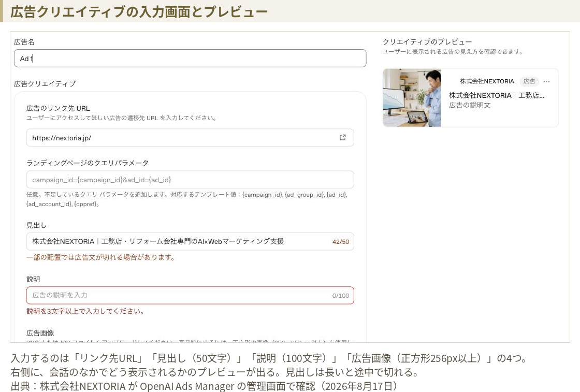Click the 広告名 field containing Ad 1
The image size is (580, 392).
pos(190,59)
